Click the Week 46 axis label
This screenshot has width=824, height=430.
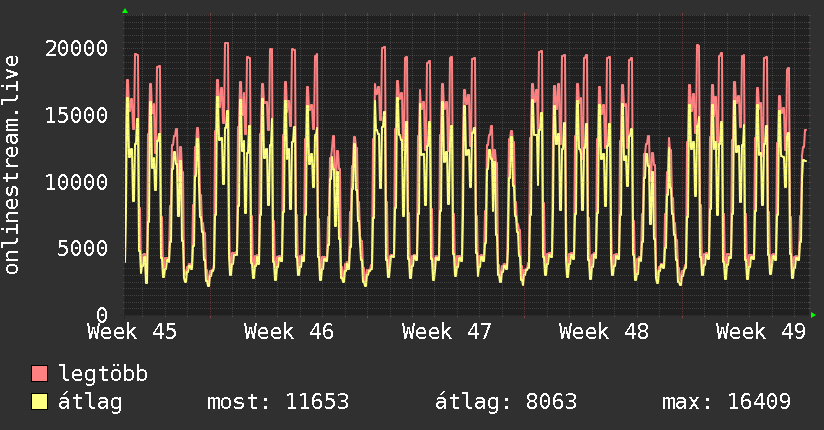289,331
